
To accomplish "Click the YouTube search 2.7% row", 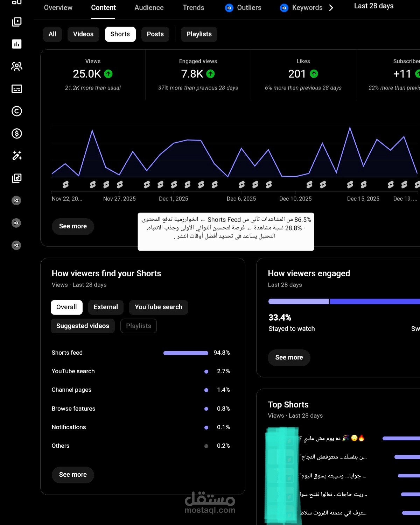I will tap(141, 371).
